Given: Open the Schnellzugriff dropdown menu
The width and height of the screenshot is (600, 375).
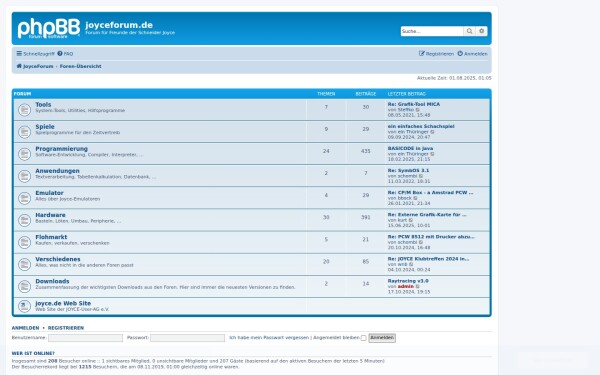Looking at the screenshot, I should pos(35,54).
